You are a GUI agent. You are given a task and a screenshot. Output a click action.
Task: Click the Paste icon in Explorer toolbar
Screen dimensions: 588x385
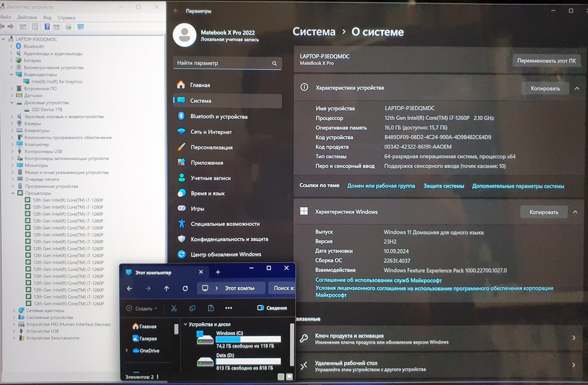pos(211,308)
